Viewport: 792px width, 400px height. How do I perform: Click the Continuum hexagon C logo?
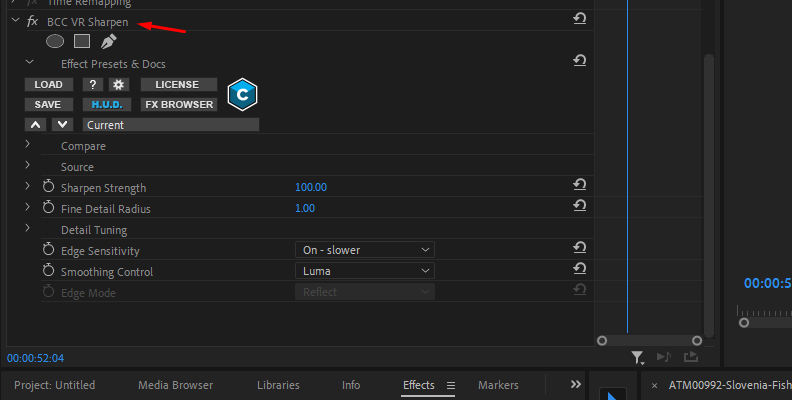242,94
